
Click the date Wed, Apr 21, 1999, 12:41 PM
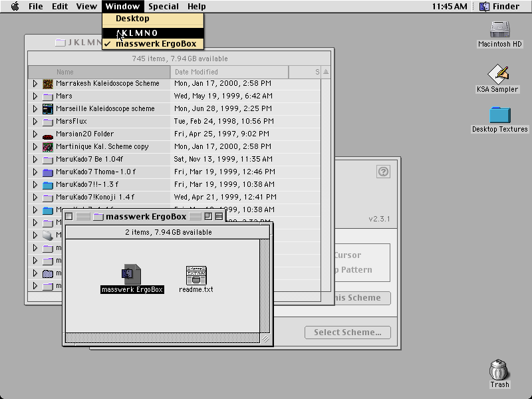[x=225, y=197]
